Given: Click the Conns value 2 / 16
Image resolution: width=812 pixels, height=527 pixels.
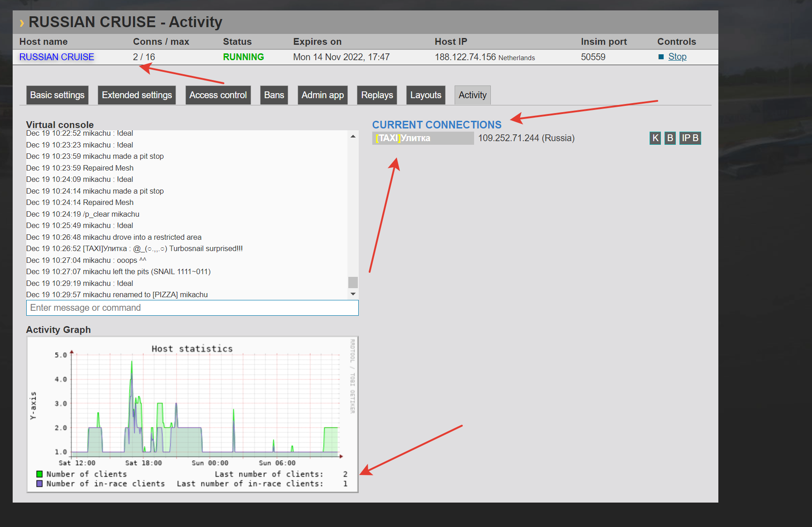Looking at the screenshot, I should click(144, 57).
